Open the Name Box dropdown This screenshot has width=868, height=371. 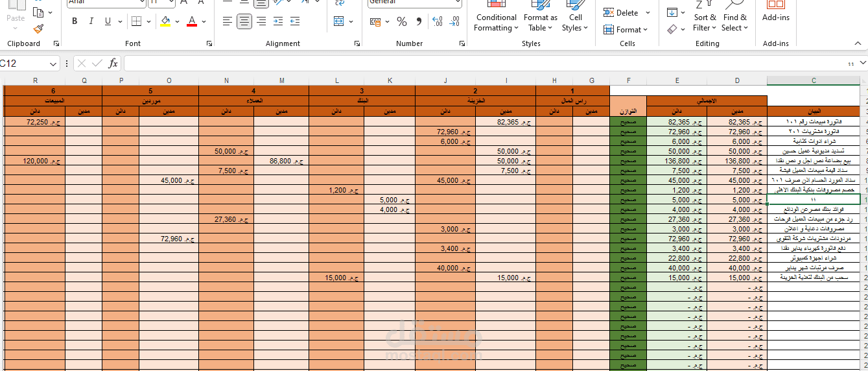(53, 64)
